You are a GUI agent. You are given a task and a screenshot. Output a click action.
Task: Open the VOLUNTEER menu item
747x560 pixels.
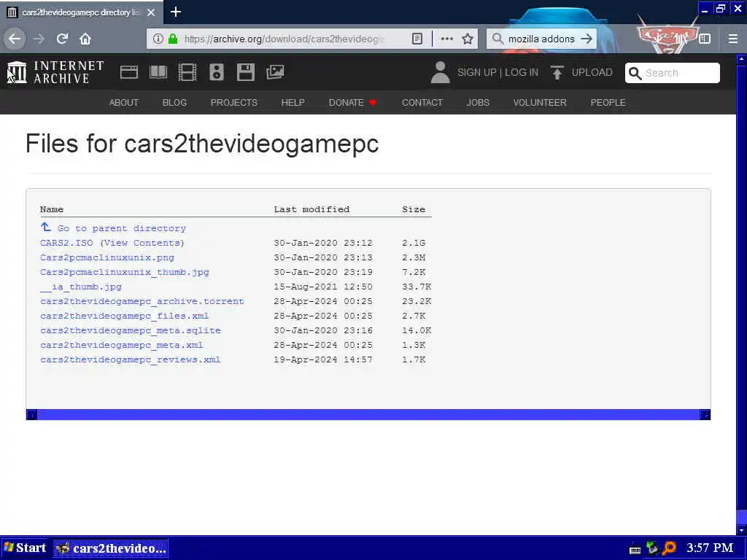[540, 102]
